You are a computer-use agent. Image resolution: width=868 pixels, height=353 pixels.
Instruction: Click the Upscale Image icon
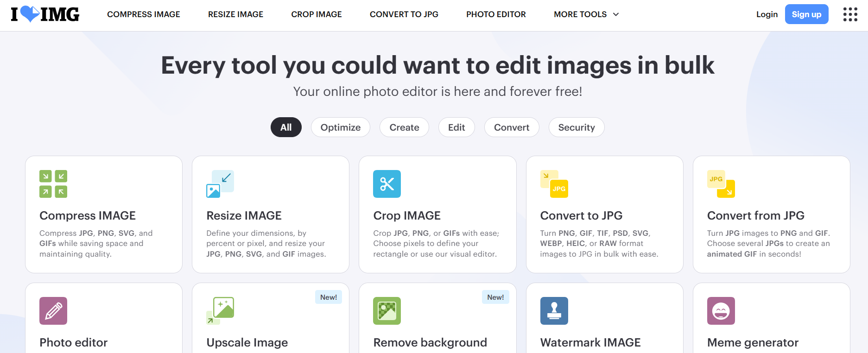coord(220,311)
